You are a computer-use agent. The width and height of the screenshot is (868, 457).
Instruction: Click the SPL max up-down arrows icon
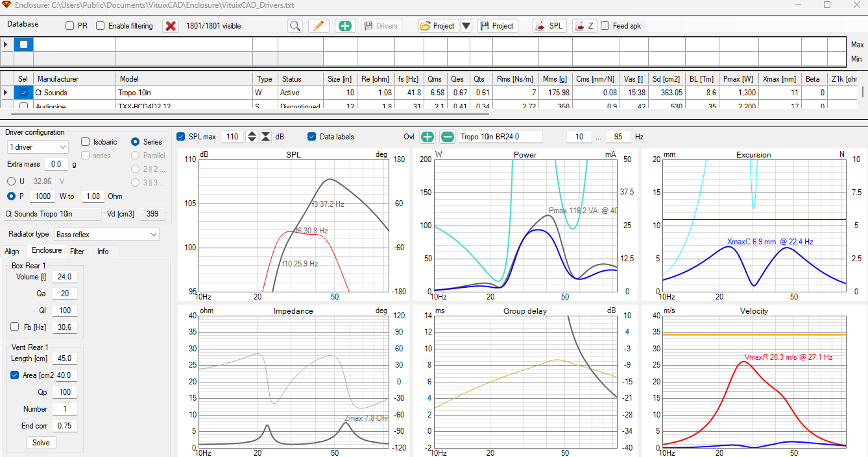coord(252,137)
